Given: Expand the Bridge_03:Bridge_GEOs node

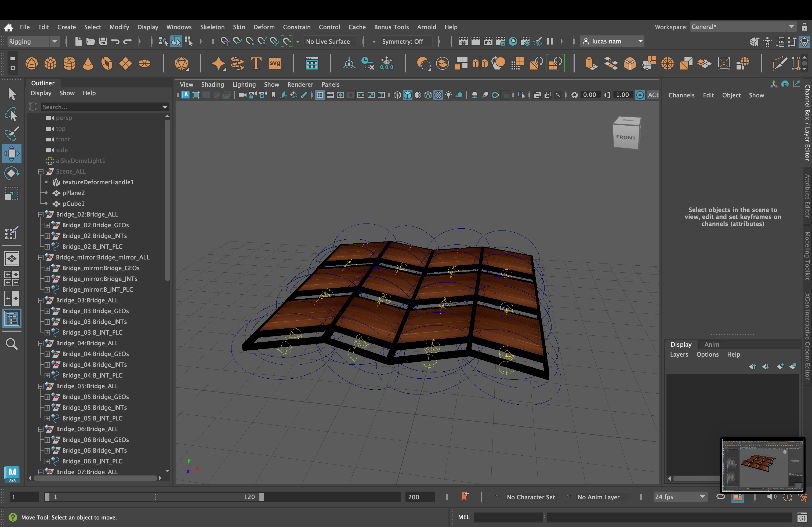Looking at the screenshot, I should 47,311.
